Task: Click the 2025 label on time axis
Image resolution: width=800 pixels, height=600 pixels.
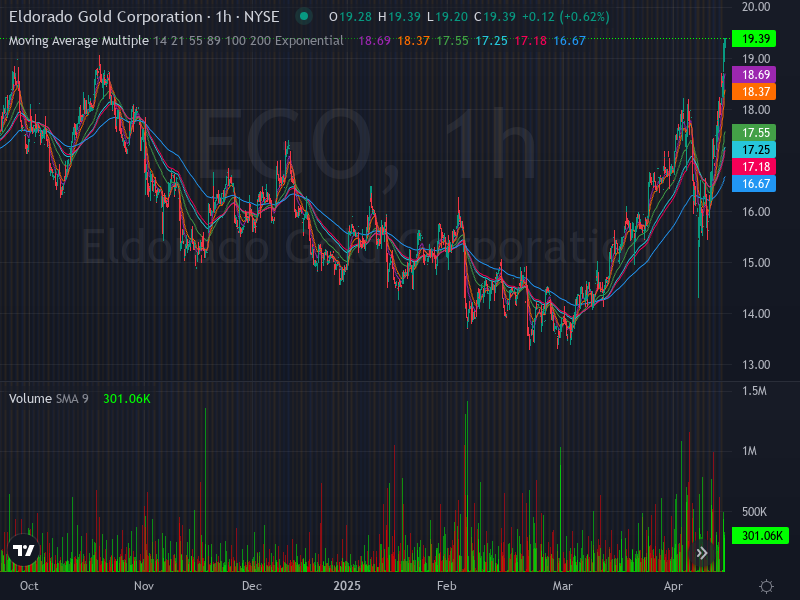Action: point(347,586)
